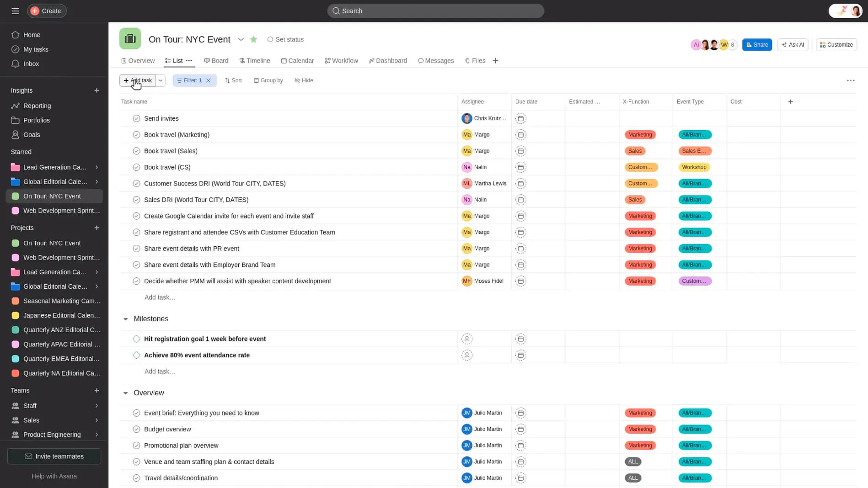Viewport: 868px width, 488px height.
Task: Switch to the Timeline tab
Action: pos(255,61)
